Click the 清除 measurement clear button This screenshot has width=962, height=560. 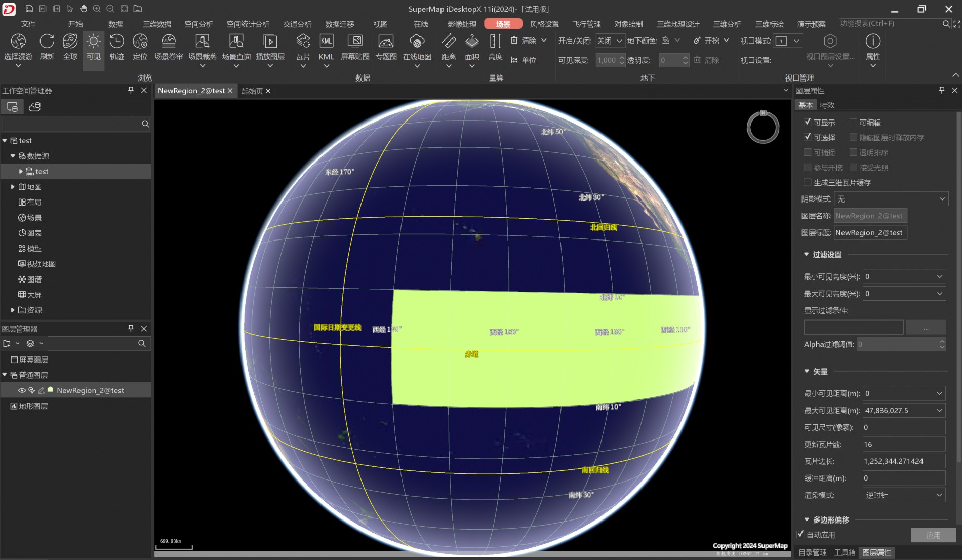(529, 41)
